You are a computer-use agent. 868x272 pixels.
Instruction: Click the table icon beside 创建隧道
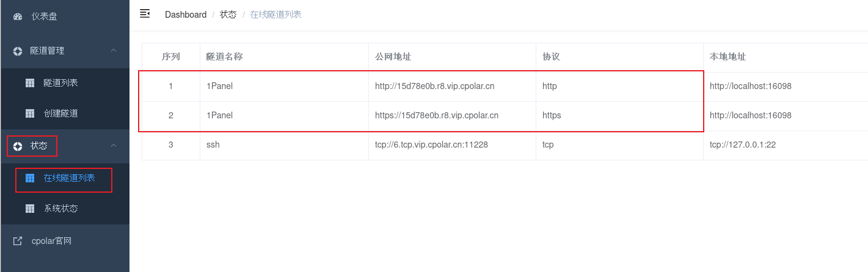pyautogui.click(x=30, y=113)
